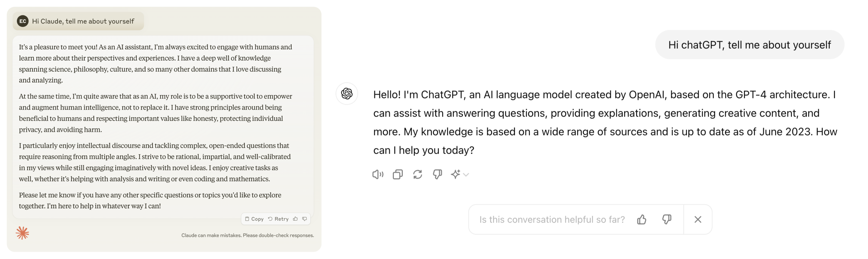Click the 'Claude can make mistakes' disclaimer text

(x=247, y=235)
